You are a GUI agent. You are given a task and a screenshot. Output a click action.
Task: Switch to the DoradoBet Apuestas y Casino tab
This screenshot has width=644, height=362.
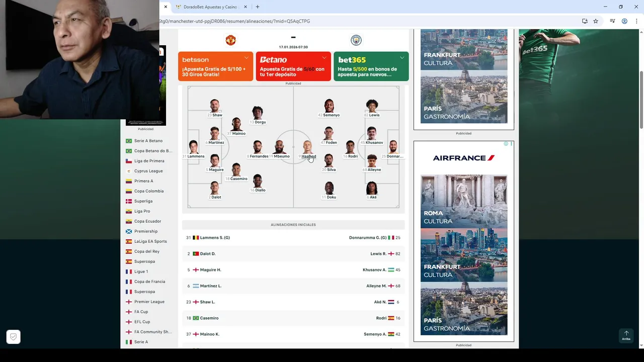point(209,7)
